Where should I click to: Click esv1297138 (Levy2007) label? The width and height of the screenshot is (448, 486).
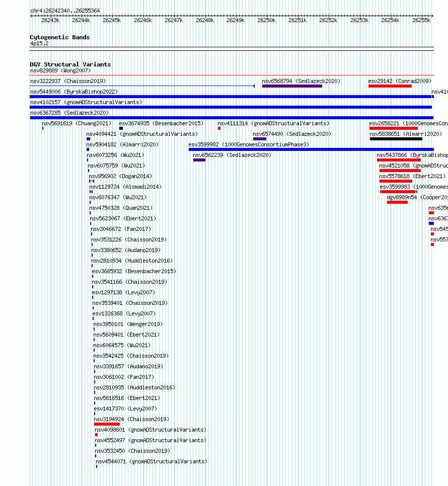pyautogui.click(x=123, y=292)
